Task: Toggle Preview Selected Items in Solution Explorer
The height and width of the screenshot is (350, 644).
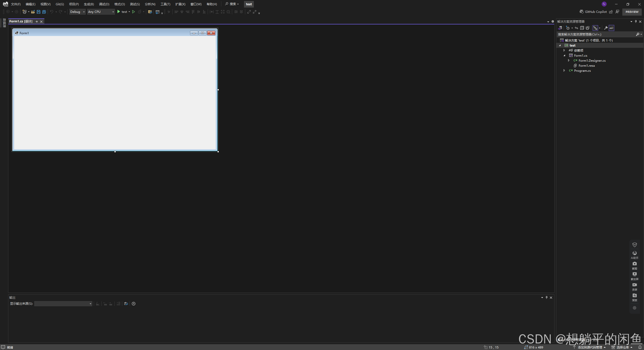Action: (x=612, y=28)
